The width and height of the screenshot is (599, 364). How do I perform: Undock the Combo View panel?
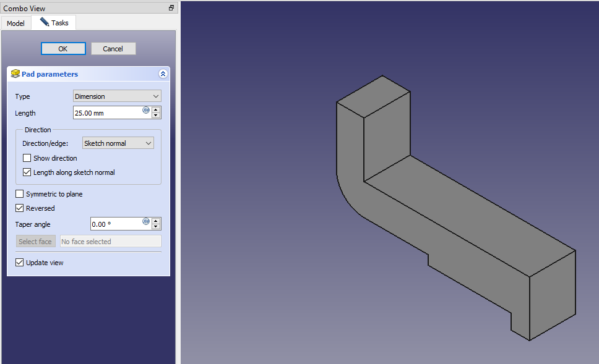(171, 8)
